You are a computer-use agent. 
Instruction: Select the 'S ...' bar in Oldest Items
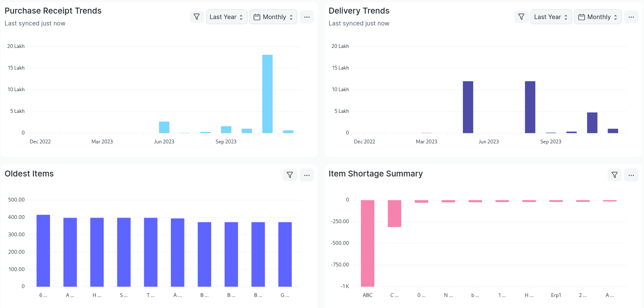coord(124,252)
